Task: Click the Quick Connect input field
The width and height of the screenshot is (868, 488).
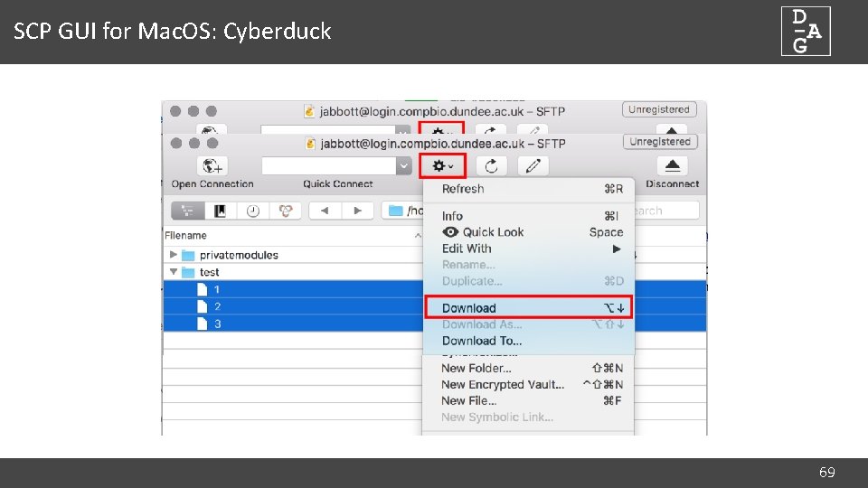Action: tap(329, 166)
